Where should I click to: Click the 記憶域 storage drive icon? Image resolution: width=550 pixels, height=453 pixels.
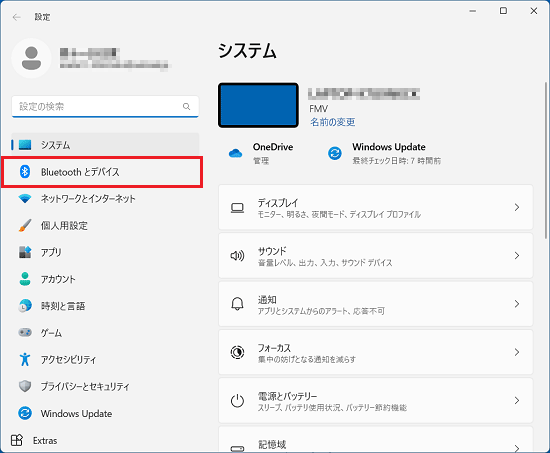(237, 448)
